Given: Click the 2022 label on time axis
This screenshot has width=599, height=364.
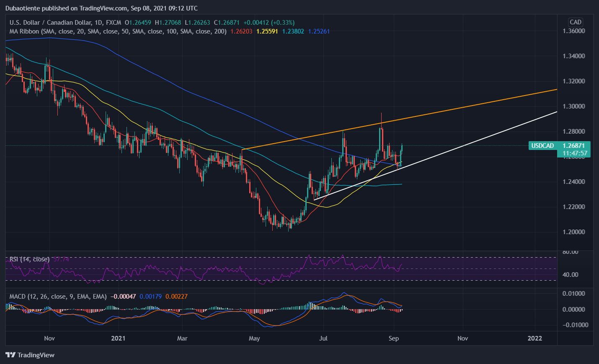Looking at the screenshot, I should tap(535, 338).
